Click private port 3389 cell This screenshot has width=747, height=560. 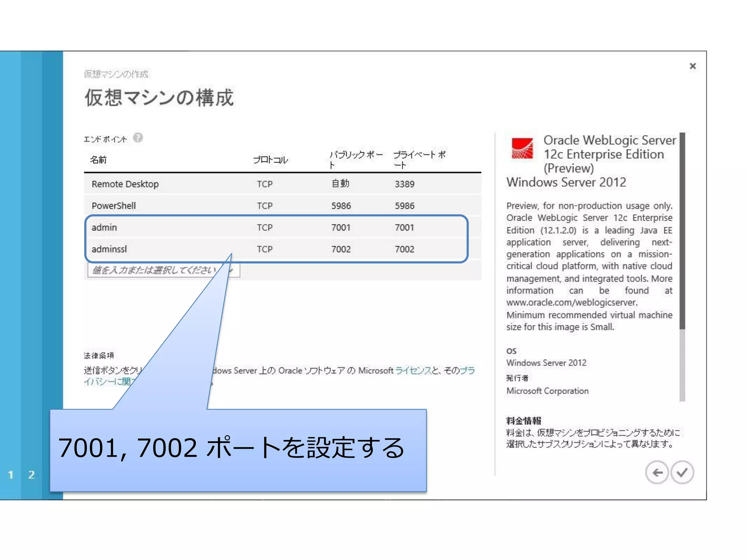pyautogui.click(x=405, y=184)
